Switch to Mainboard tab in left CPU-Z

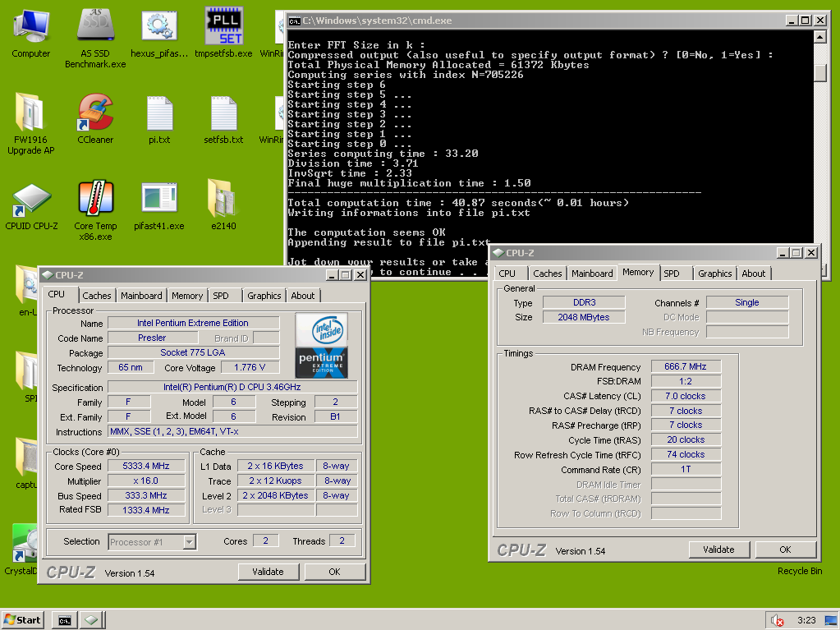coord(141,296)
